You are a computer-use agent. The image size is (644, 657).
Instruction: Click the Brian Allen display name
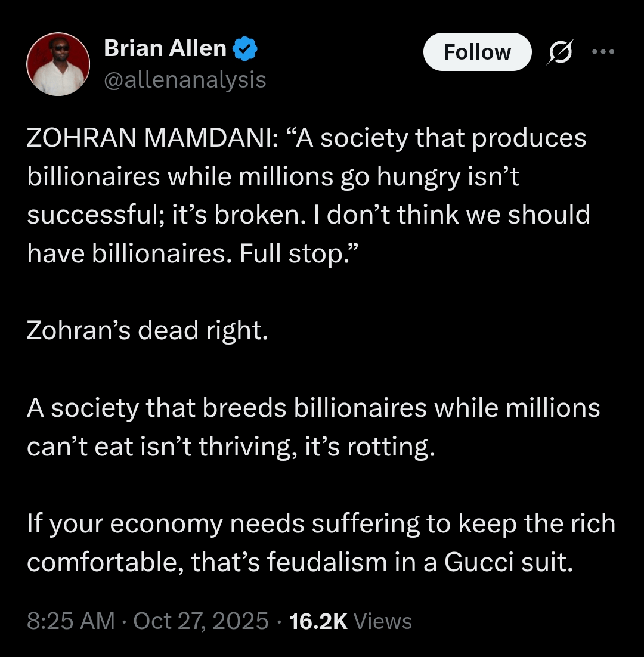click(x=165, y=49)
